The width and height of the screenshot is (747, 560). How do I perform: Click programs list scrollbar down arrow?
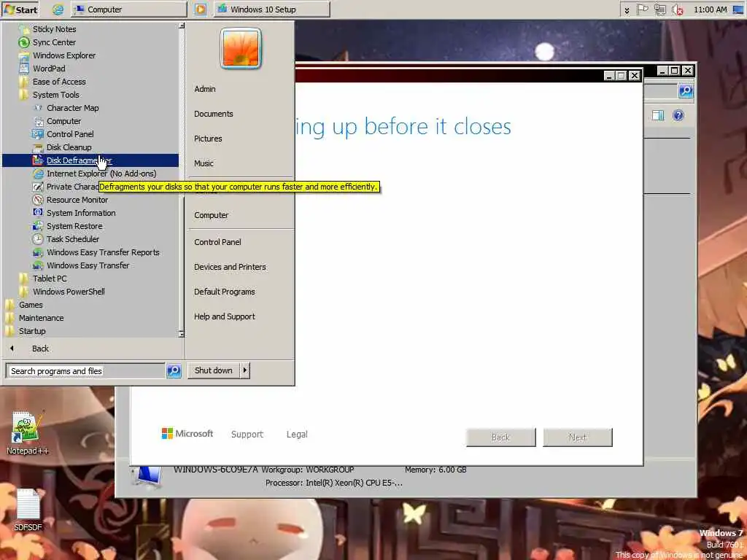click(182, 334)
